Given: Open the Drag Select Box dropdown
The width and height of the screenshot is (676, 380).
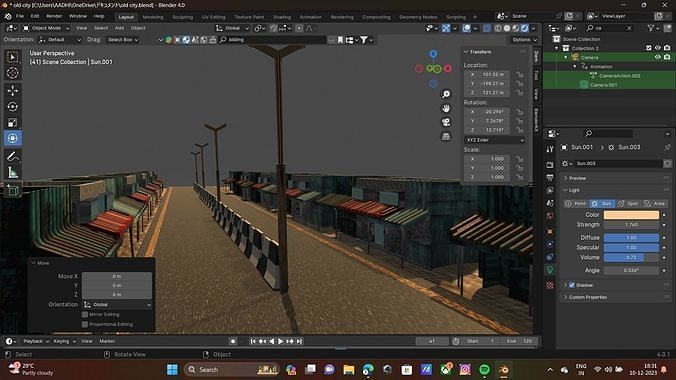Looking at the screenshot, I should [x=122, y=40].
